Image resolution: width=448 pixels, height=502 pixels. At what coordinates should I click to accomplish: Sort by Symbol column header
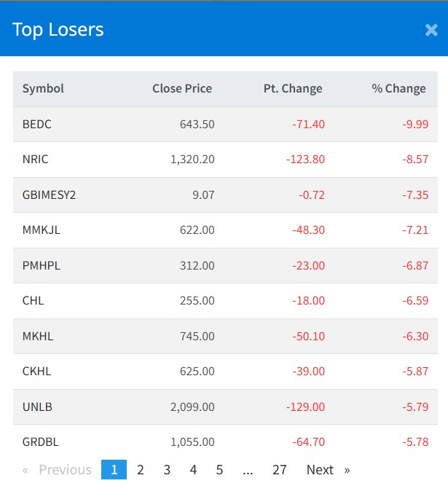click(43, 89)
